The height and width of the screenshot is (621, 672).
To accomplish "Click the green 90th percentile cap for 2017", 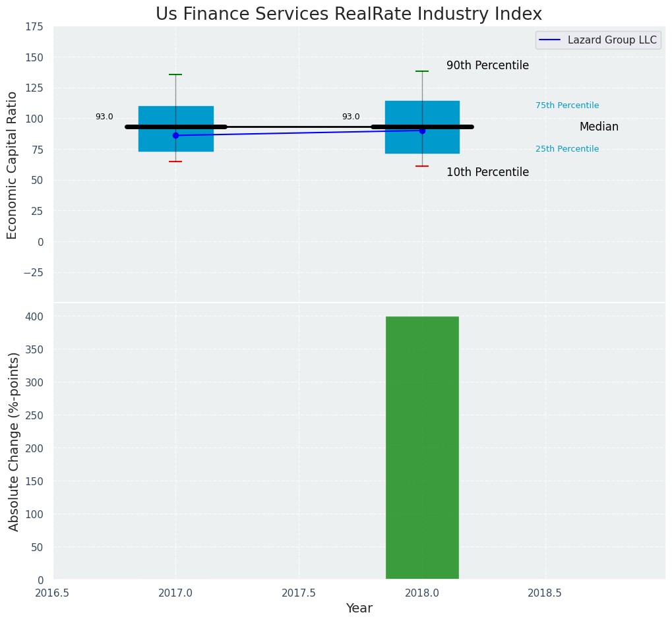I will pyautogui.click(x=175, y=74).
